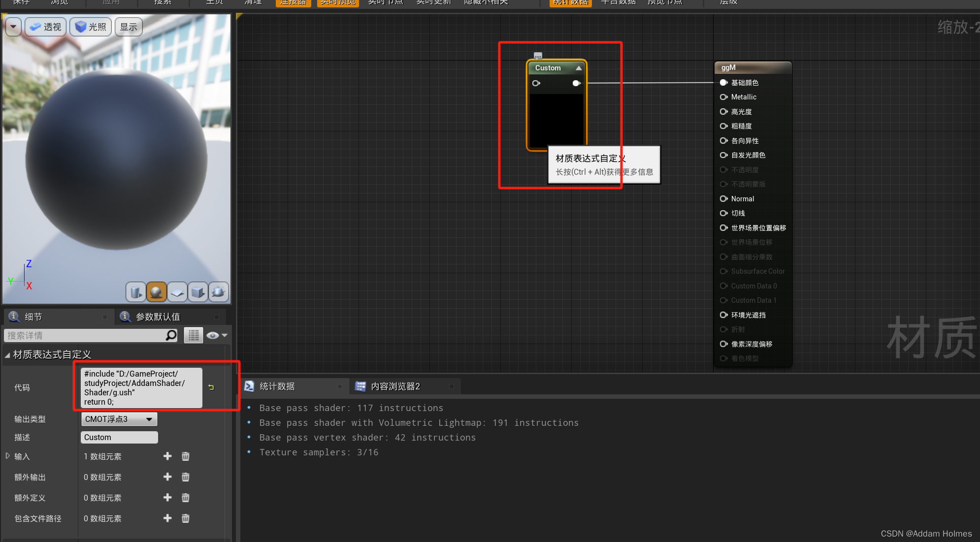The image size is (980, 542).
Task: Switch to the 内容浏览器2 tab
Action: point(395,386)
